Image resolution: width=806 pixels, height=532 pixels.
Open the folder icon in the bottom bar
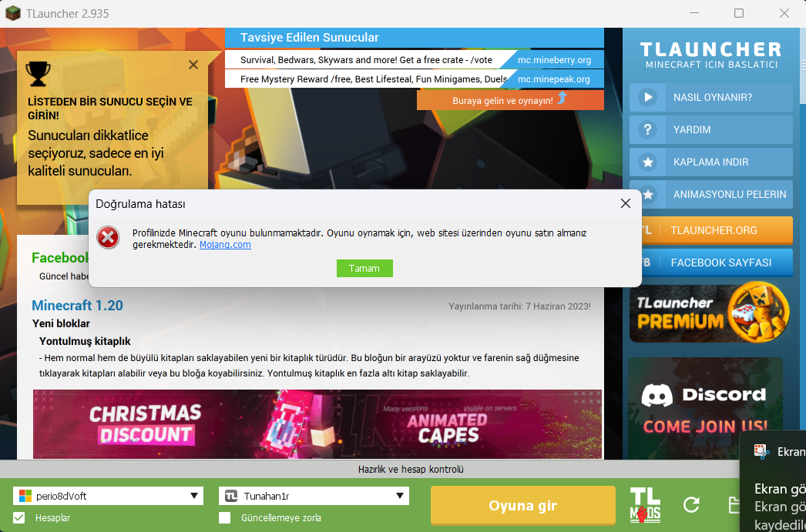[x=734, y=505]
